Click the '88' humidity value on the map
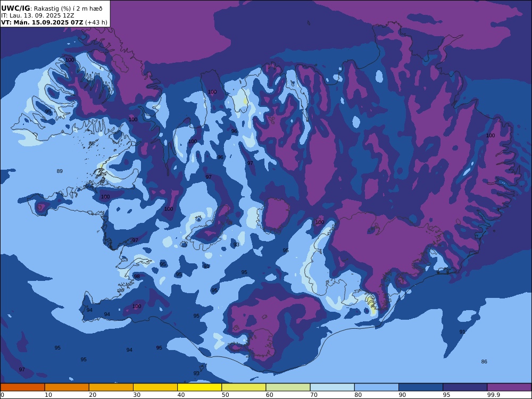 tap(92, 144)
